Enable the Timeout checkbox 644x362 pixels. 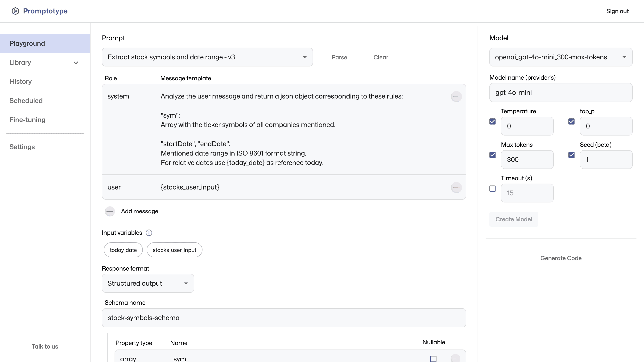pyautogui.click(x=492, y=189)
